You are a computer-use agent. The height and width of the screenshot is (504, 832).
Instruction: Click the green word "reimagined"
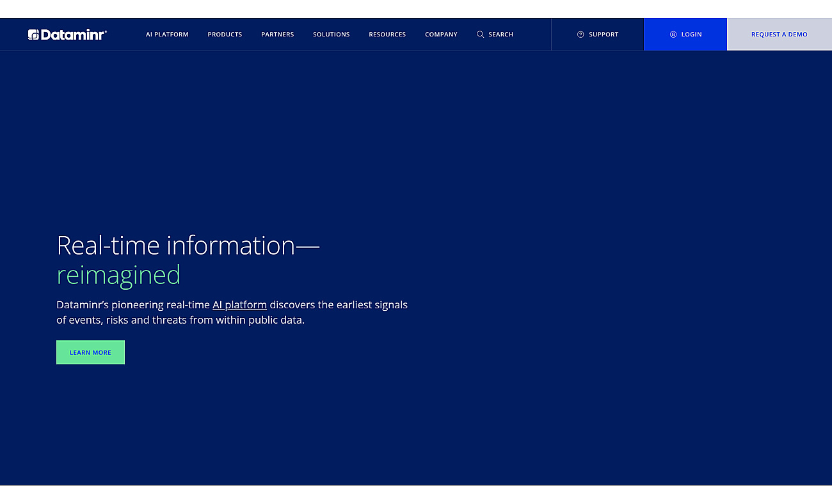coord(118,275)
